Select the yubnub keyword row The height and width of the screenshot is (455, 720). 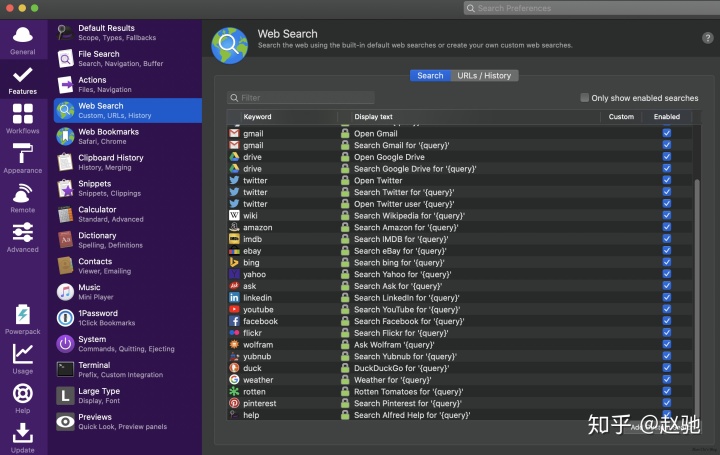click(460, 356)
